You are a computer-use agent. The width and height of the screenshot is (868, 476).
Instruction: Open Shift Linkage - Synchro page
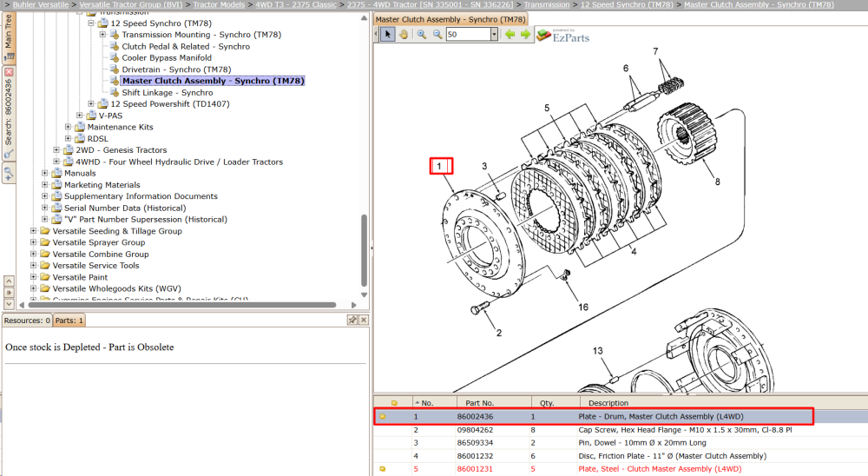pyautogui.click(x=168, y=93)
